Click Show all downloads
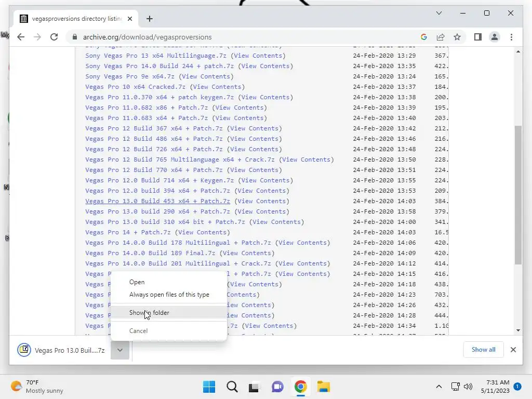Viewport: 532px width, 399px height. pos(483,350)
